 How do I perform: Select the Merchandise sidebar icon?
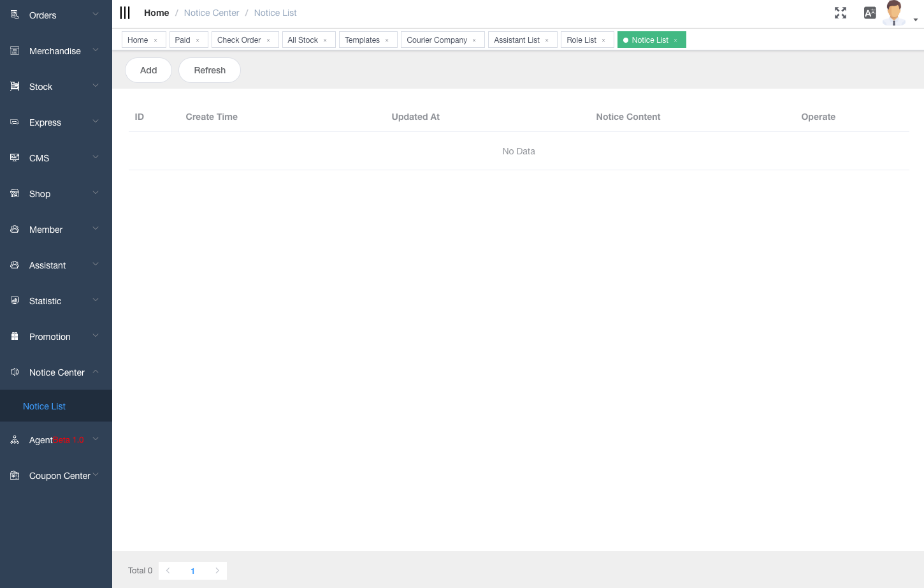(x=13, y=50)
